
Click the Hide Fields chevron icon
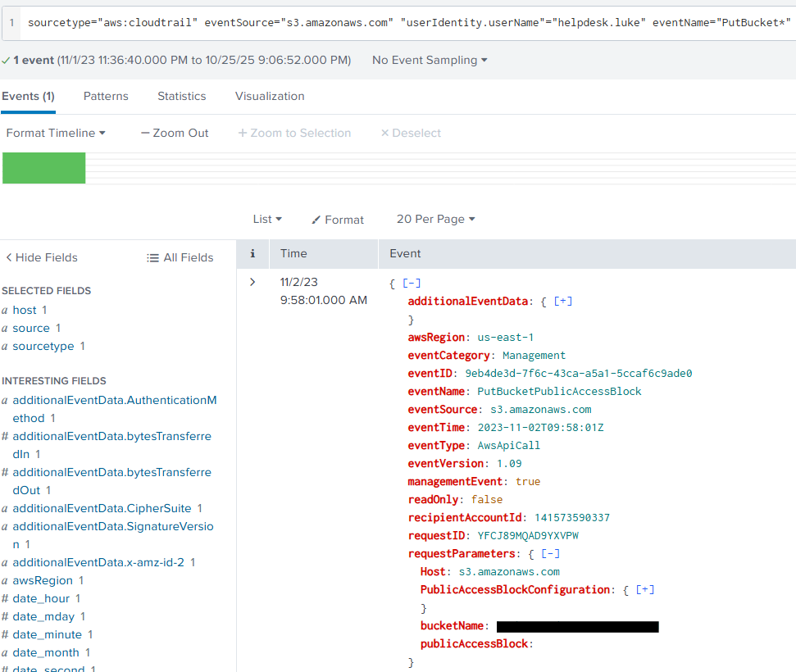(x=9, y=257)
